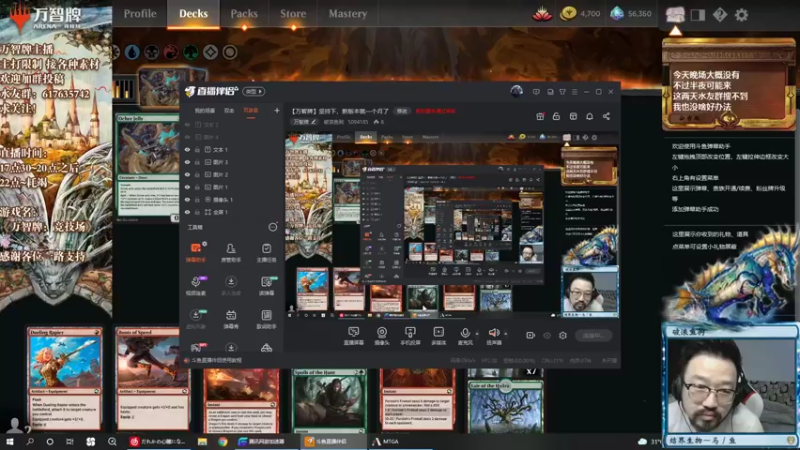Expand speaker options arrow
Image resolution: width=800 pixels, height=450 pixels.
[x=506, y=334]
